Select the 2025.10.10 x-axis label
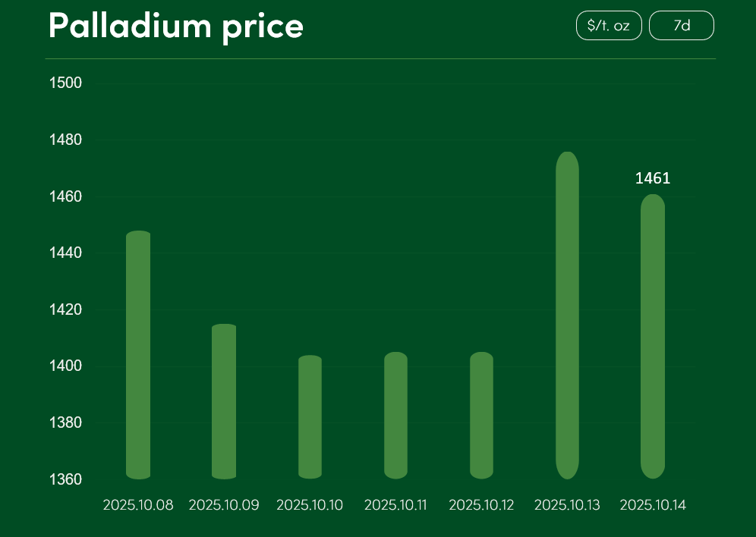Image resolution: width=756 pixels, height=537 pixels. [310, 505]
